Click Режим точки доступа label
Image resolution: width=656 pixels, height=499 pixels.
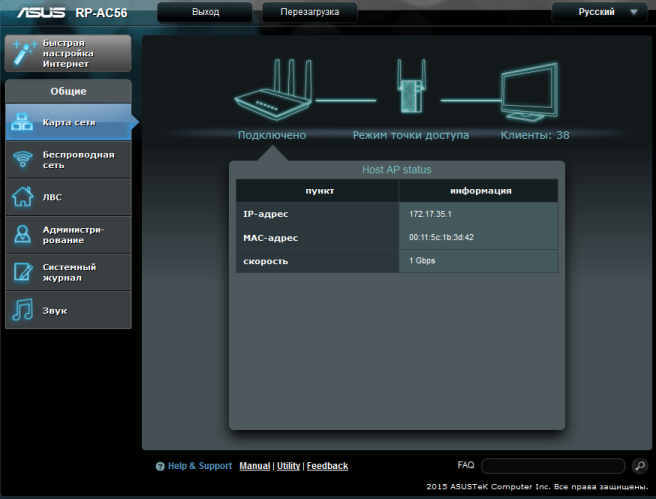coord(410,135)
